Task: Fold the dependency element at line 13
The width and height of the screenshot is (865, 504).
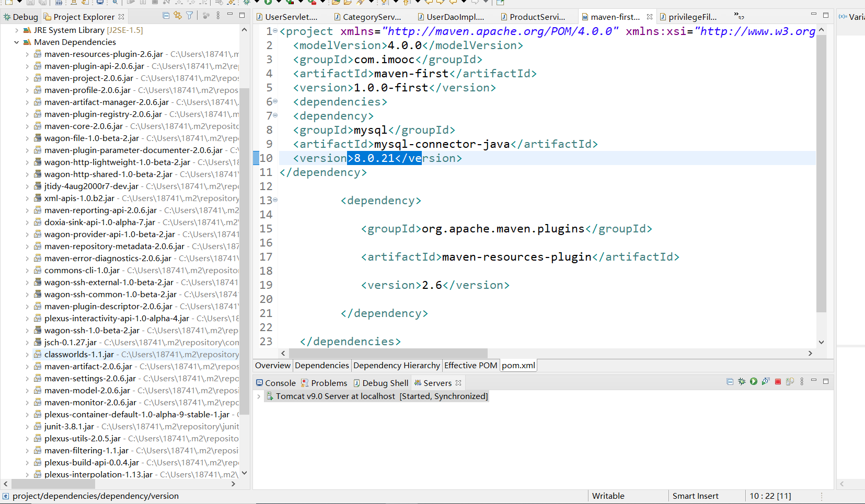Action: 275,200
